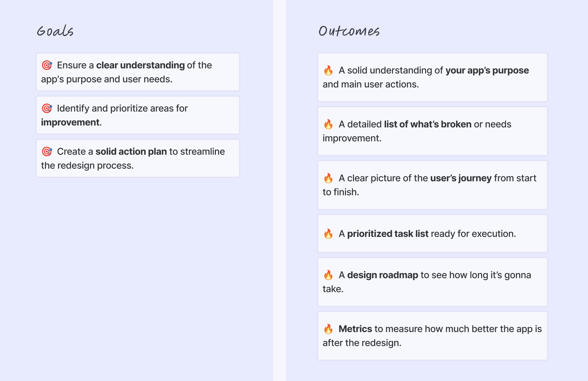Click the bold text "list of what's broken"
Screen dimensions: 588x381
click(x=428, y=124)
